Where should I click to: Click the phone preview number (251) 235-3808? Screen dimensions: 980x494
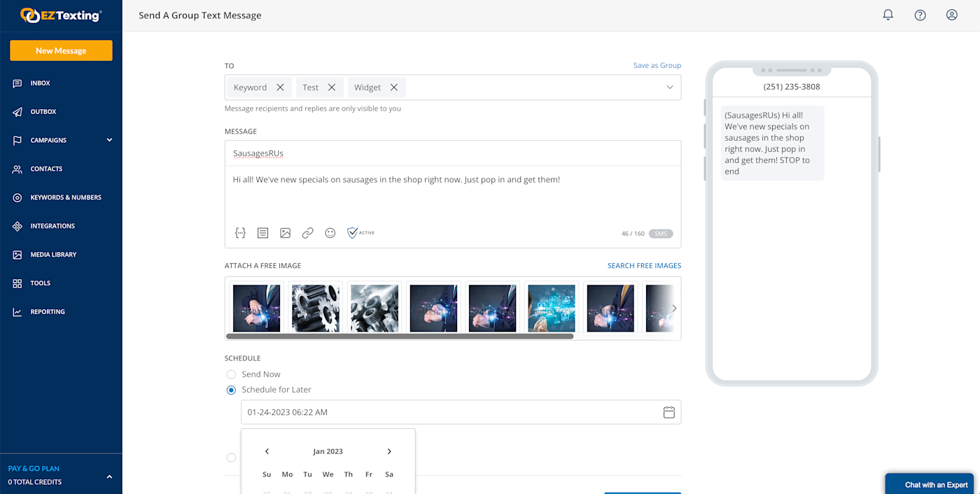pos(792,87)
